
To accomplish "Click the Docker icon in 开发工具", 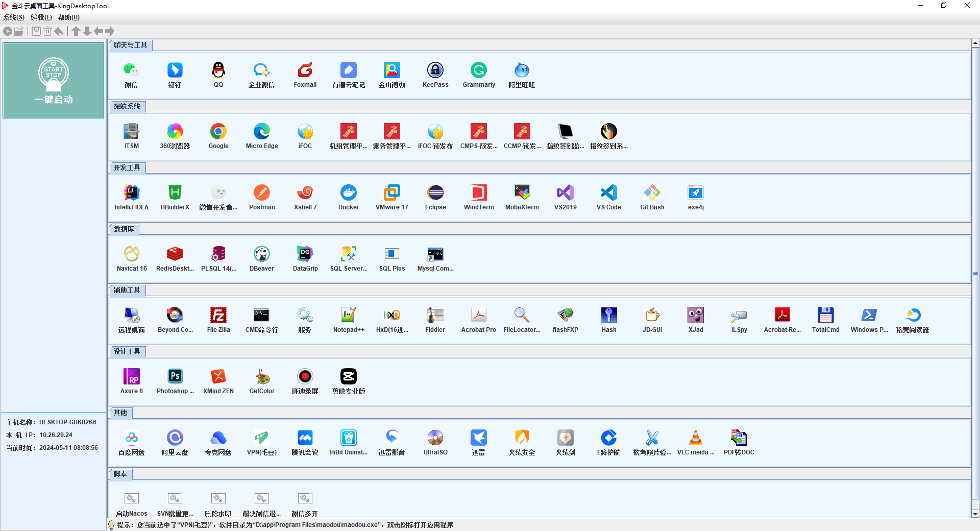I will [x=349, y=193].
